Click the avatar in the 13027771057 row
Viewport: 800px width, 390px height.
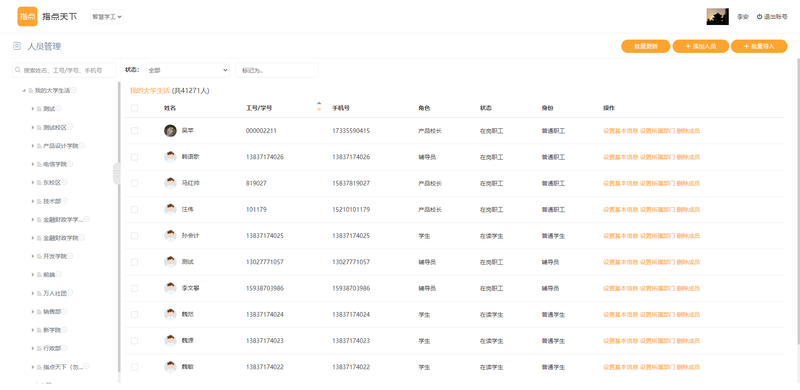click(x=170, y=262)
